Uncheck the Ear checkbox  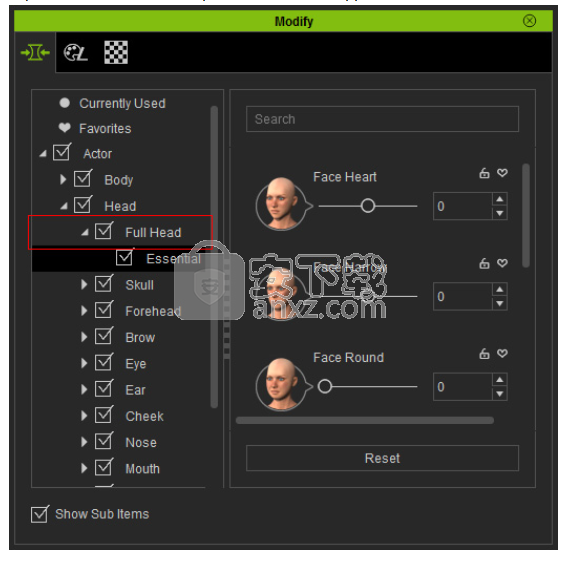104,388
